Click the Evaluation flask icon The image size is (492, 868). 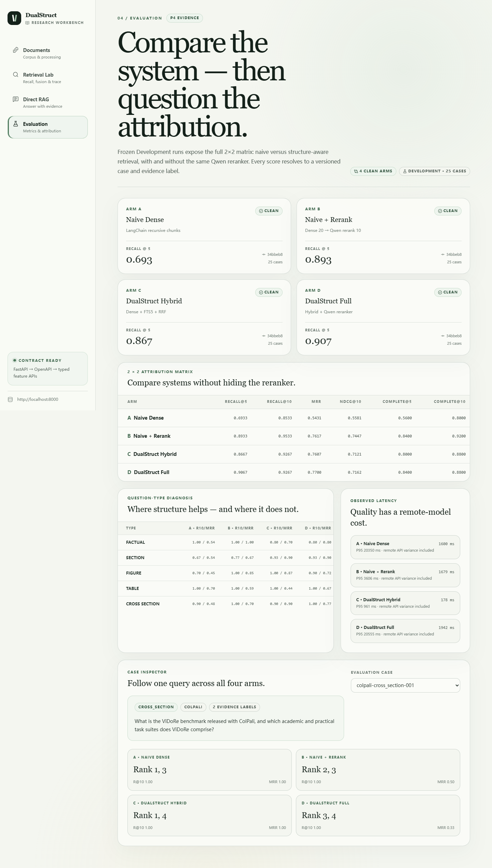[15, 124]
